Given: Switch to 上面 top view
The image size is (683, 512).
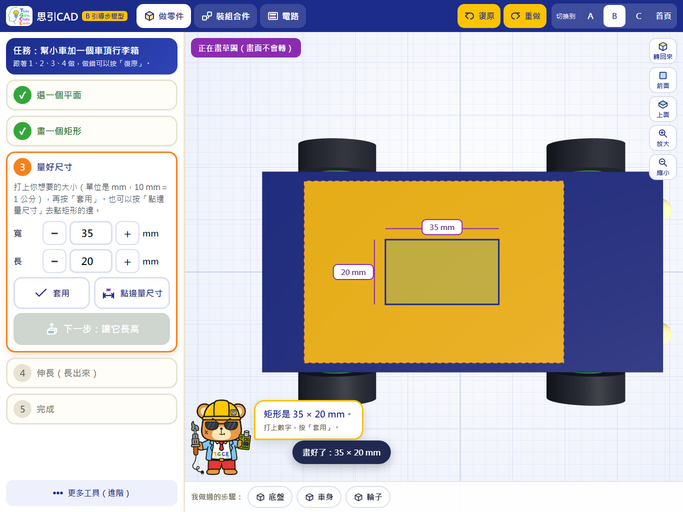Looking at the screenshot, I should (663, 109).
